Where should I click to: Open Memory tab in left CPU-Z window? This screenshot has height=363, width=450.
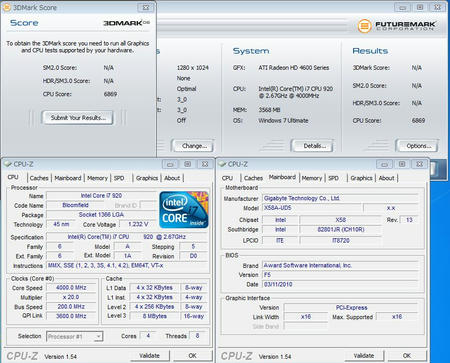pyautogui.click(x=97, y=178)
